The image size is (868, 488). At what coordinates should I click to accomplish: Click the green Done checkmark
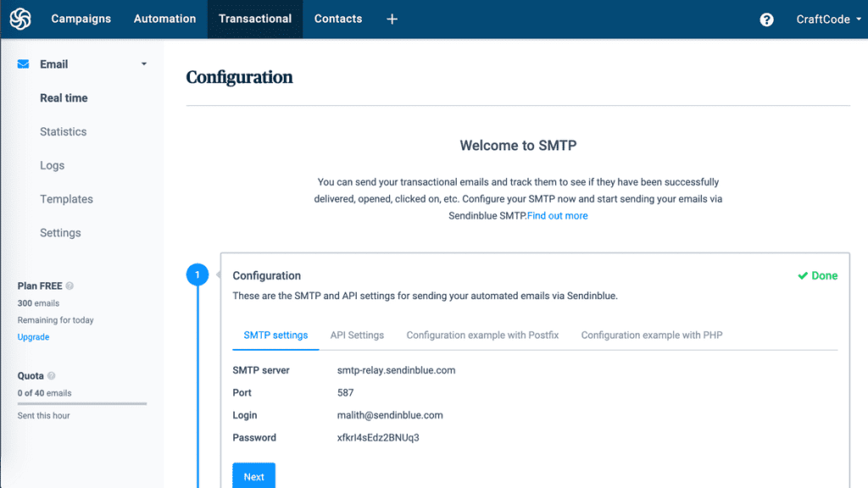point(803,275)
